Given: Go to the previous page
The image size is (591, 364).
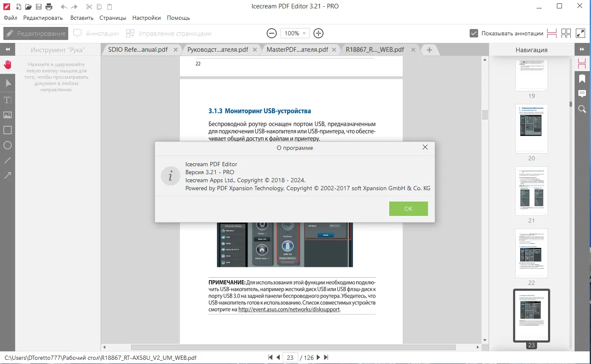Looking at the screenshot, I should (278, 357).
